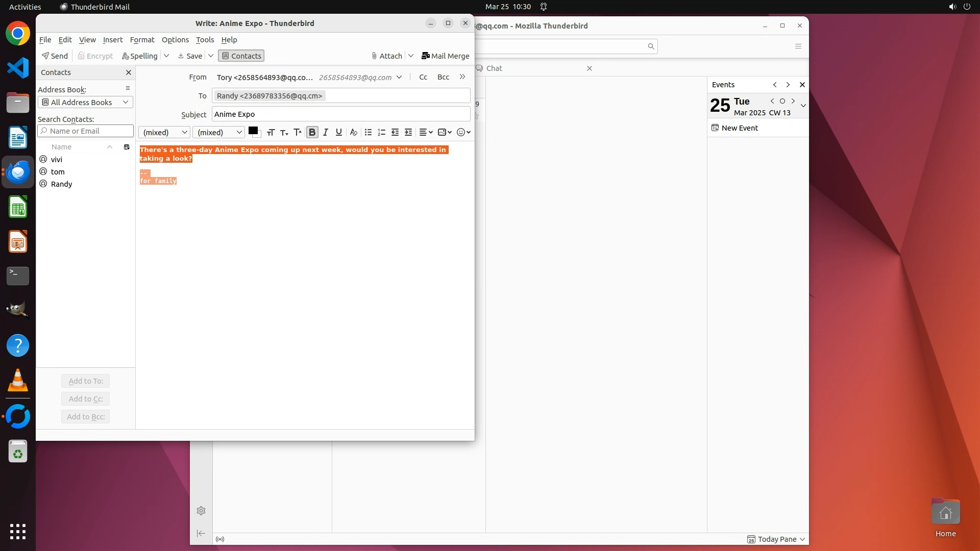Open the Format menu
This screenshot has width=980, height=551.
tap(142, 40)
